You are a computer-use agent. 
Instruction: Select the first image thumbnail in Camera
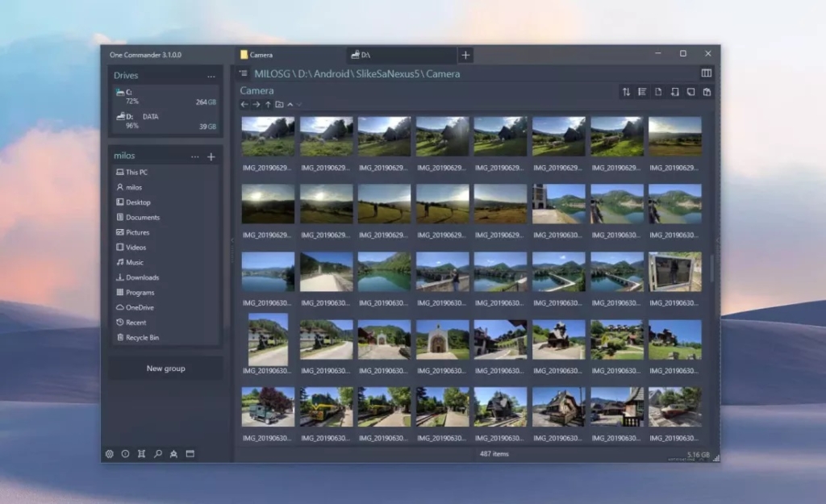tap(268, 136)
